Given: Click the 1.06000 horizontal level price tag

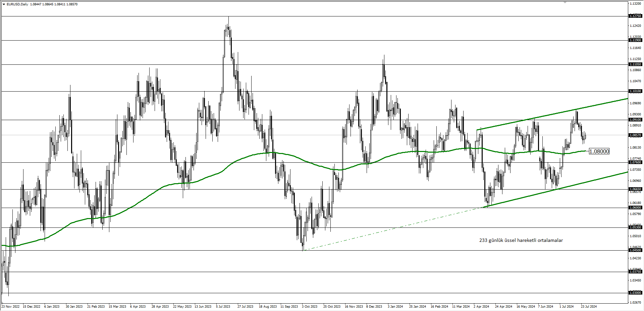Looking at the screenshot, I should pos(635,208).
